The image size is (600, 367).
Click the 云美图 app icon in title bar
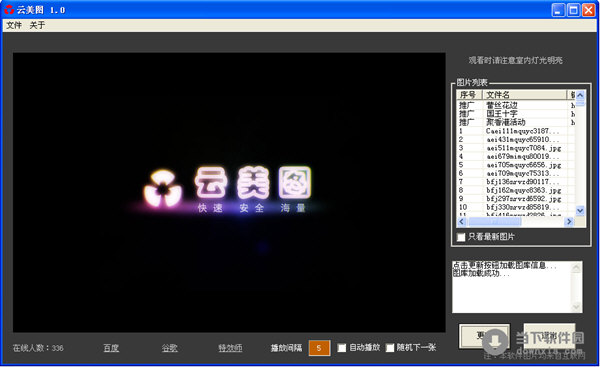click(x=9, y=10)
